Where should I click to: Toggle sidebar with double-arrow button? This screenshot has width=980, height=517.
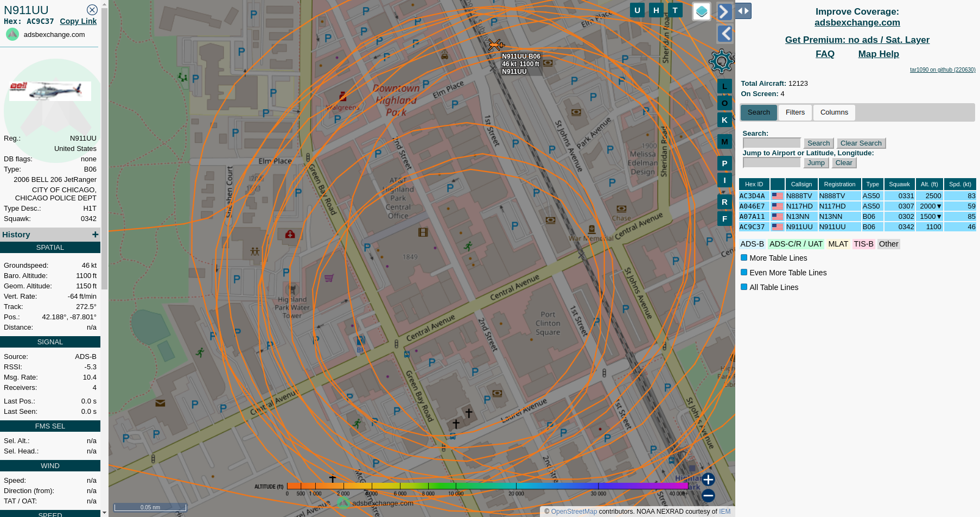point(743,11)
